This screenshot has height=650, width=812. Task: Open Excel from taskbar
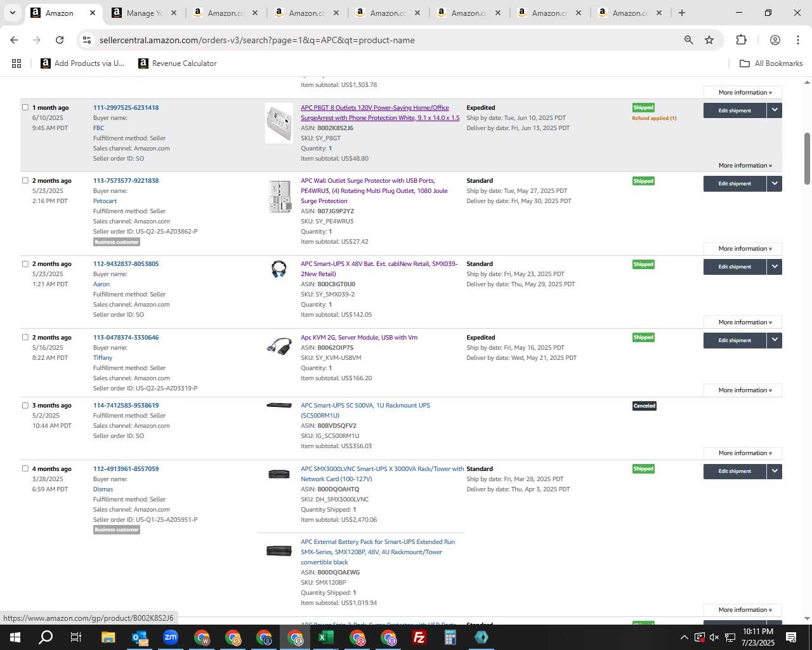[x=325, y=637]
